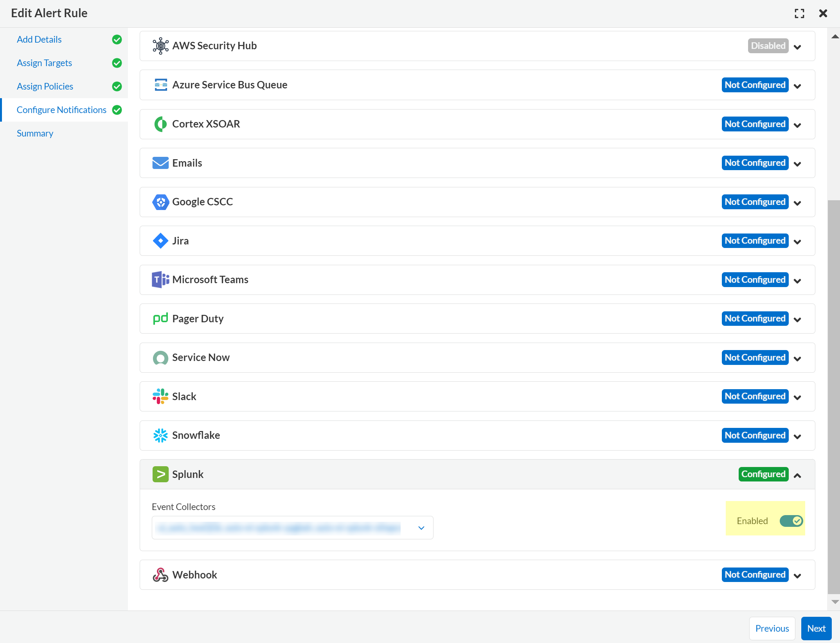Click the Microsoft Teams row title
Image resolution: width=840 pixels, height=643 pixels.
click(x=210, y=280)
